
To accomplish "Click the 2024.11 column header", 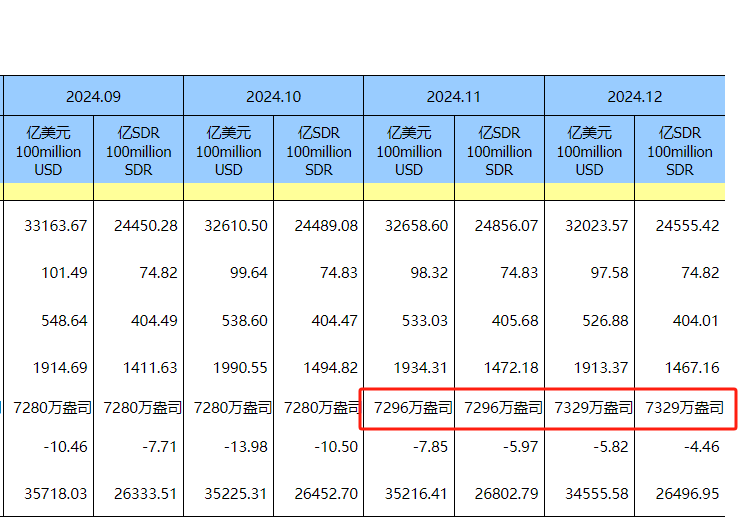I will pos(453,97).
